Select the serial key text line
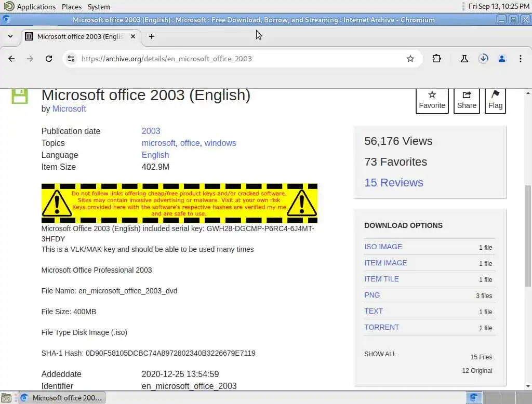 click(x=178, y=233)
